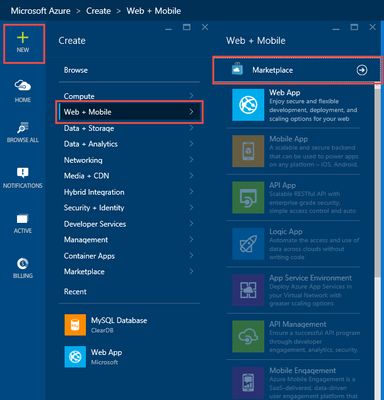Click the Web + Mobile blade scrollbar
This screenshot has height=400, width=384.
click(x=377, y=180)
